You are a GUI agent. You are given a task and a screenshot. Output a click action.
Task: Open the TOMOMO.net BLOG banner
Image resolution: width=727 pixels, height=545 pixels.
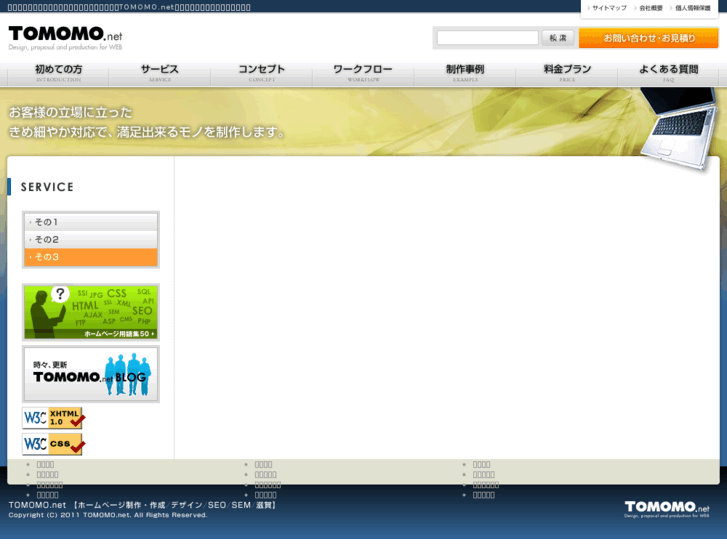(91, 374)
